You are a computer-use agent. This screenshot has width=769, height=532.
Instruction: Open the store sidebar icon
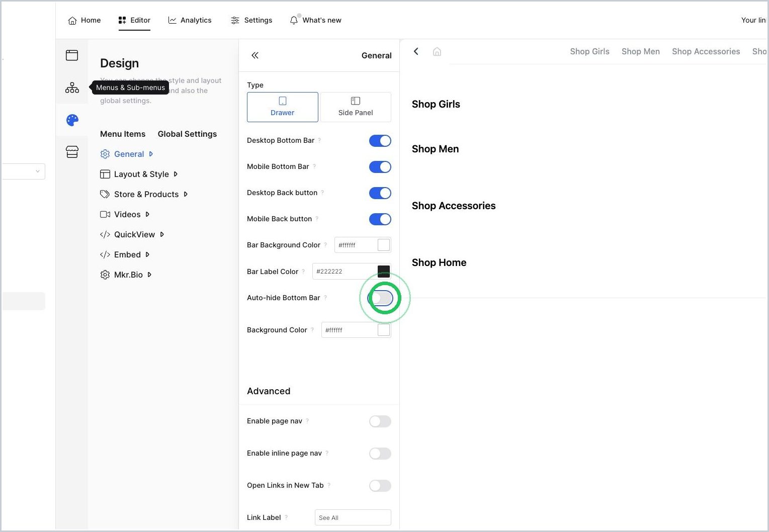(x=72, y=152)
